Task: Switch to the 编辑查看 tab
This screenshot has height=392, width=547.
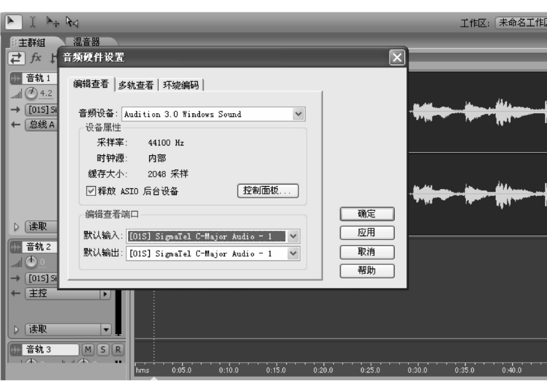Action: (91, 85)
